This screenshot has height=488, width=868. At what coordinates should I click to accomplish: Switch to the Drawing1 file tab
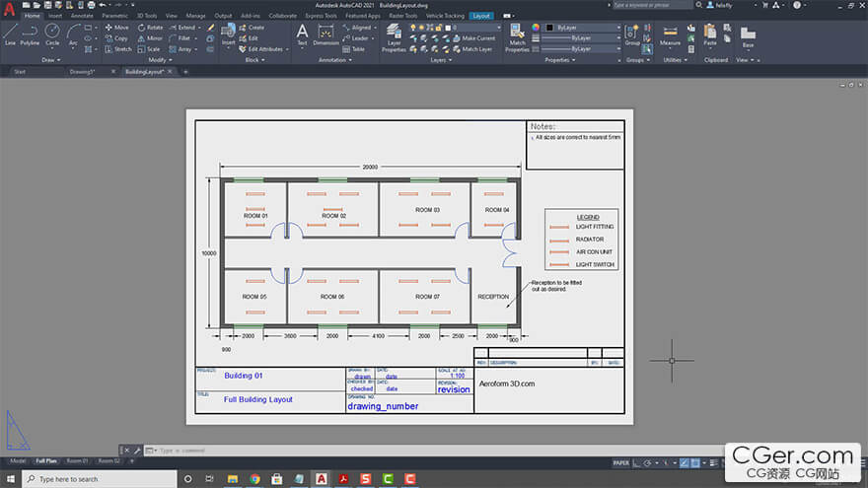point(81,72)
